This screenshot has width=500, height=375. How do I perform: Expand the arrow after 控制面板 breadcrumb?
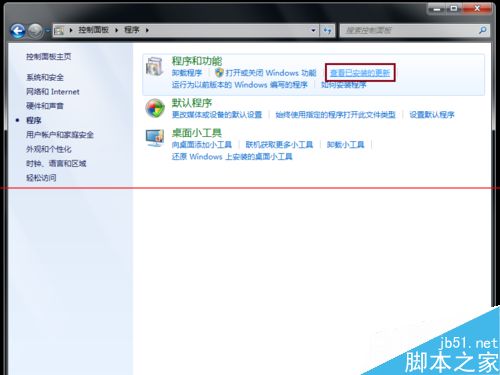point(116,30)
